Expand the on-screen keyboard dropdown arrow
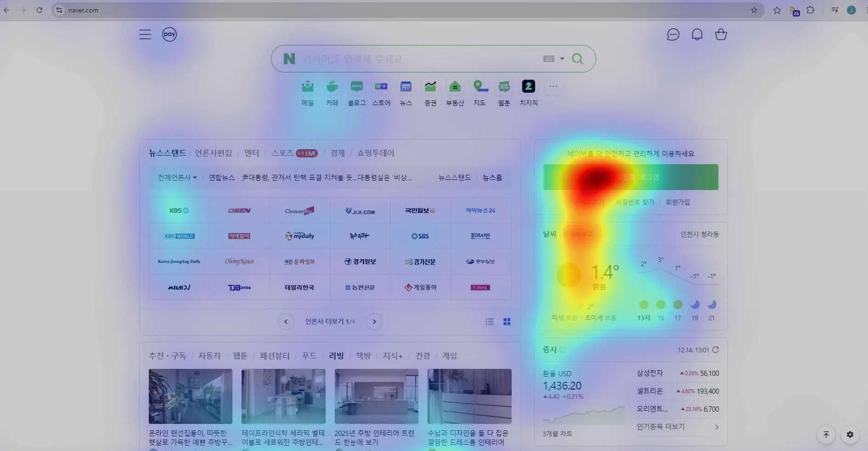Viewport: 868px width, 451px height. pyautogui.click(x=562, y=59)
